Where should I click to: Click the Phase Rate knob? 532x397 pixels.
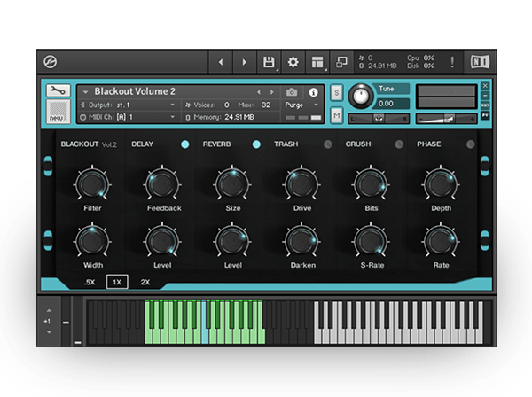click(x=441, y=241)
